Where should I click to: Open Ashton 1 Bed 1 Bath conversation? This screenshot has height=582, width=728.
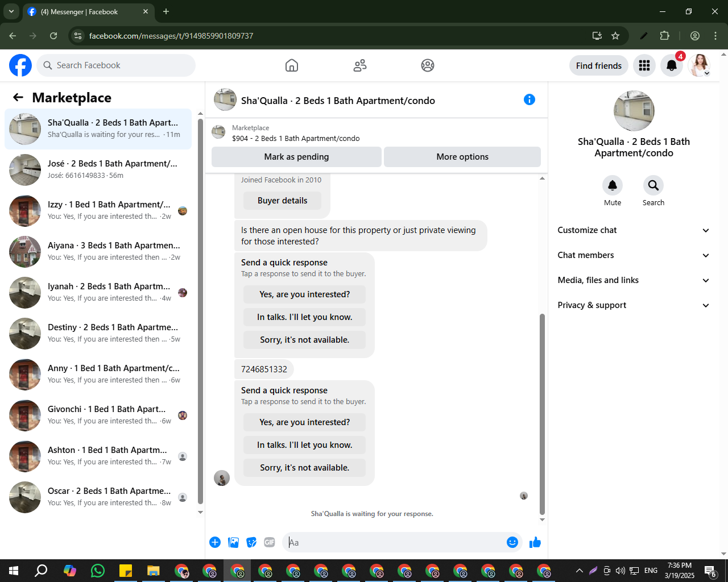pyautogui.click(x=98, y=456)
